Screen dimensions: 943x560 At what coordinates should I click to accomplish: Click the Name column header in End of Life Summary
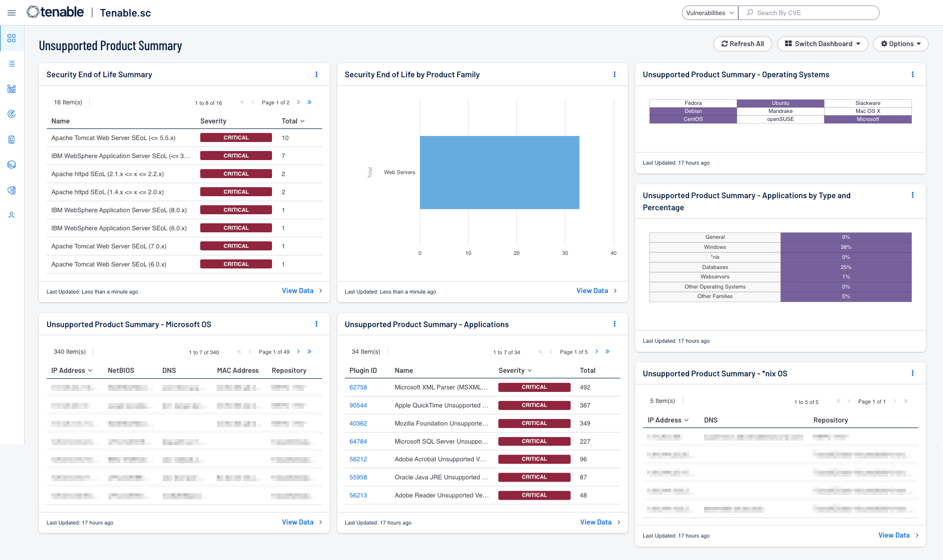pos(60,121)
